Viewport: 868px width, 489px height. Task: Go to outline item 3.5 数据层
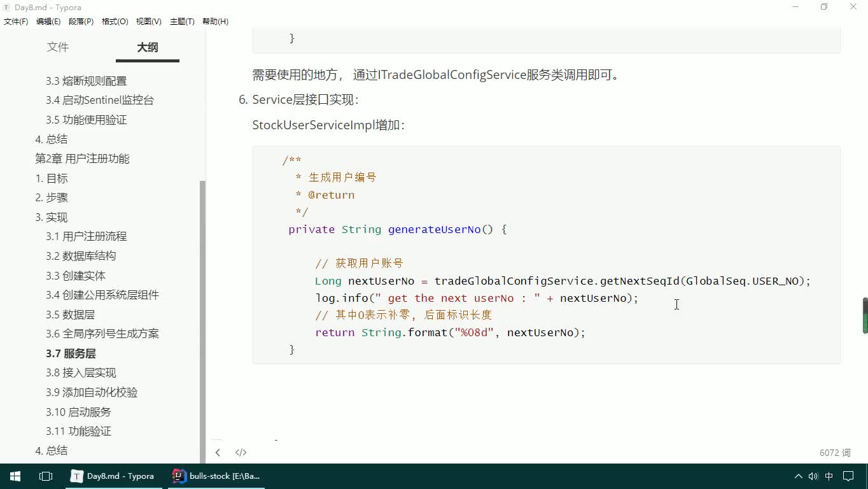[70, 315]
